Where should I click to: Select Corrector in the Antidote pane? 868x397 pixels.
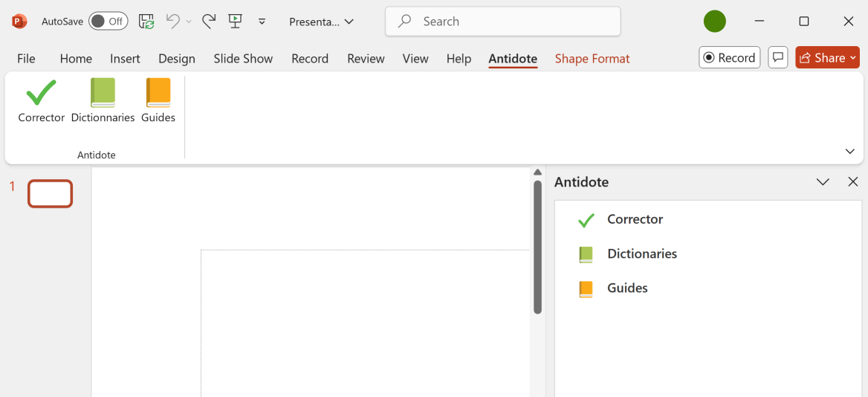pyautogui.click(x=635, y=219)
